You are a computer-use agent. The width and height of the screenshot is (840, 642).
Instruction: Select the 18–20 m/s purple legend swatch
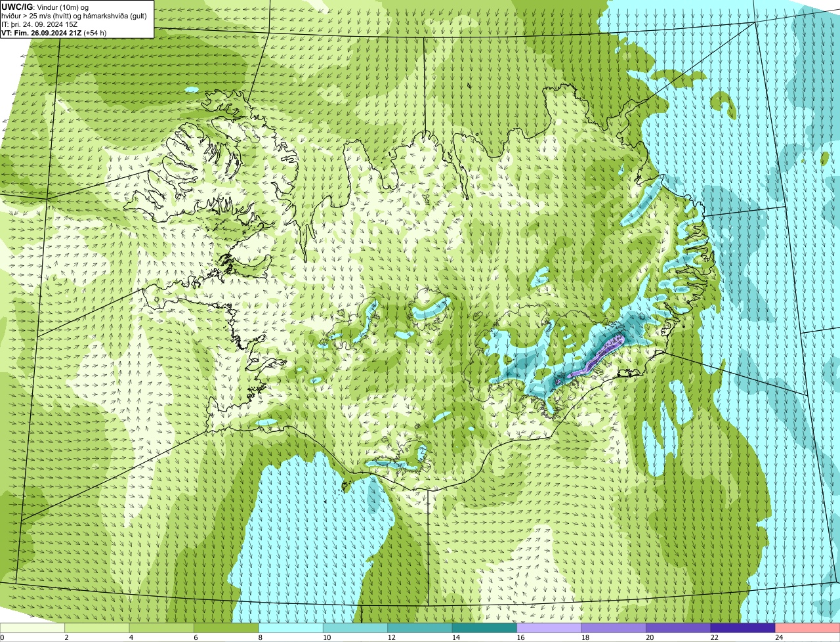coord(614,628)
